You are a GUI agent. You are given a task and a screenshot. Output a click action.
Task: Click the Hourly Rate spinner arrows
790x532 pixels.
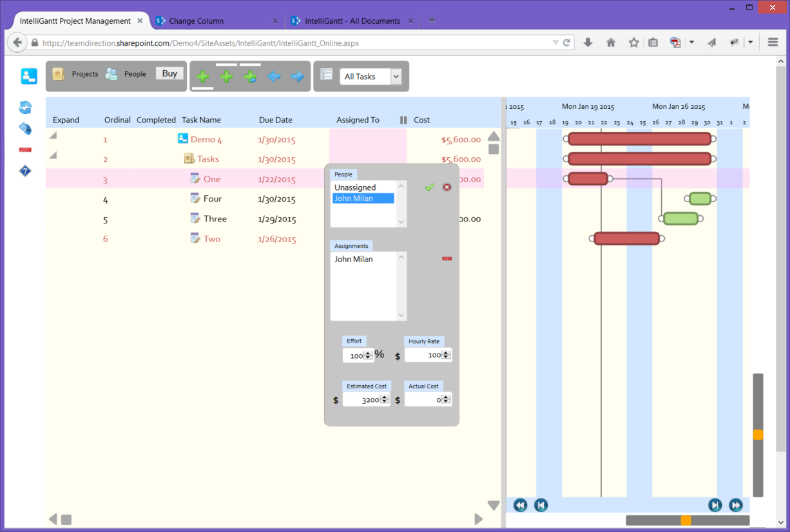(446, 355)
